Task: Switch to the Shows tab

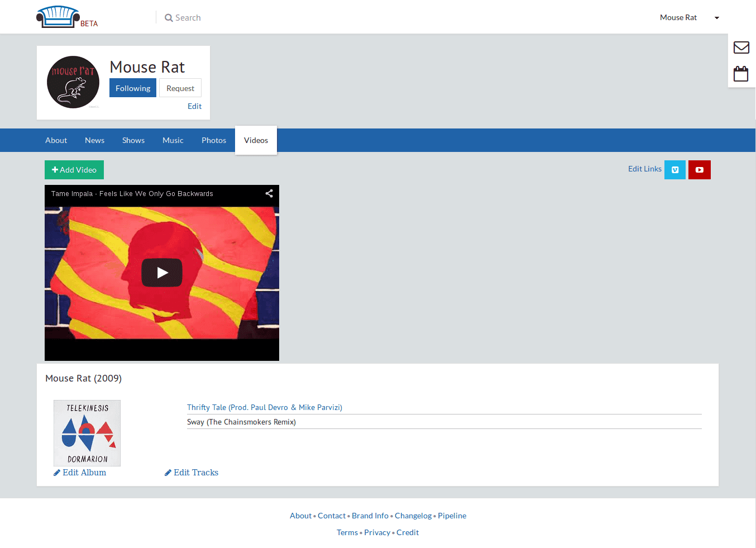Action: 133,140
